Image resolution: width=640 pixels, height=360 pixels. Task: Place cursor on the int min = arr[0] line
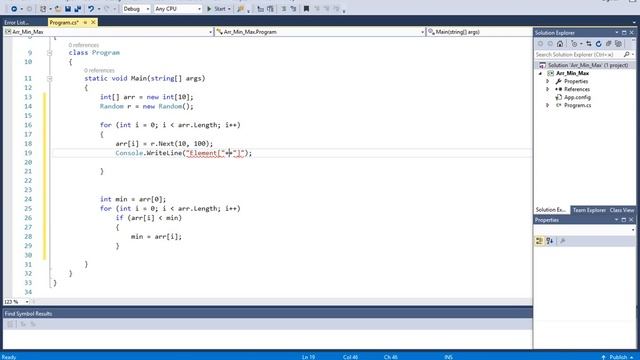pyautogui.click(x=133, y=199)
